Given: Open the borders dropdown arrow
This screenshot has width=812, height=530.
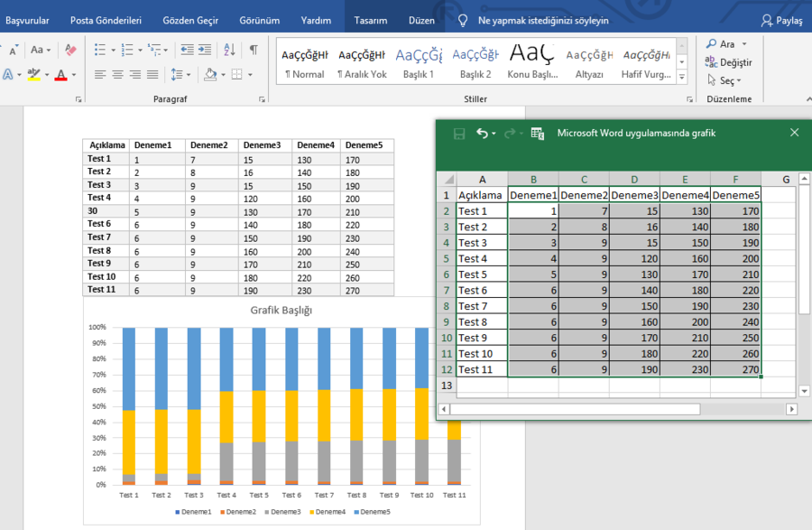Looking at the screenshot, I should [250, 75].
